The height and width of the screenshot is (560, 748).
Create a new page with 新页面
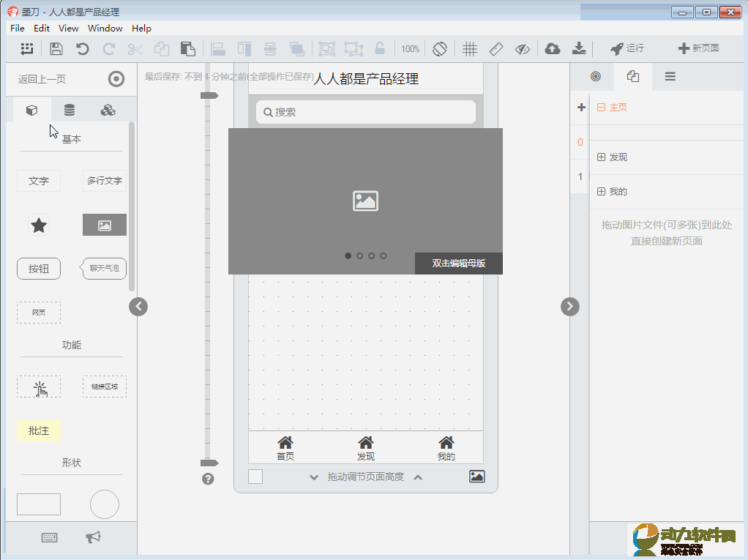(699, 48)
